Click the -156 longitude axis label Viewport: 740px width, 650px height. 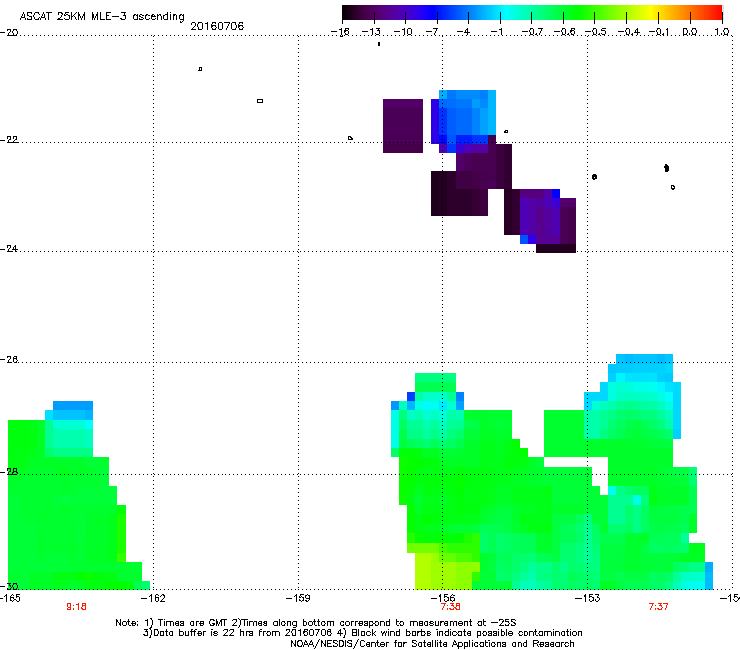click(x=442, y=598)
